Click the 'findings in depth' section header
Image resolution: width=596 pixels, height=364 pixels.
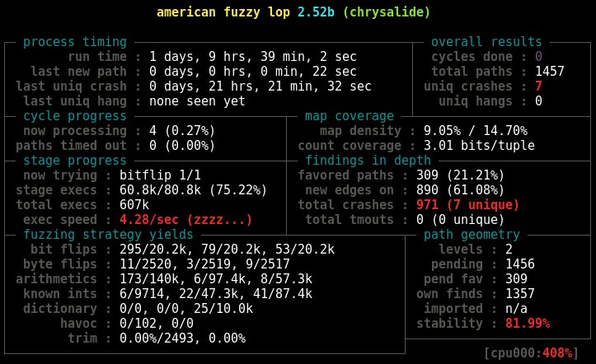(x=368, y=160)
